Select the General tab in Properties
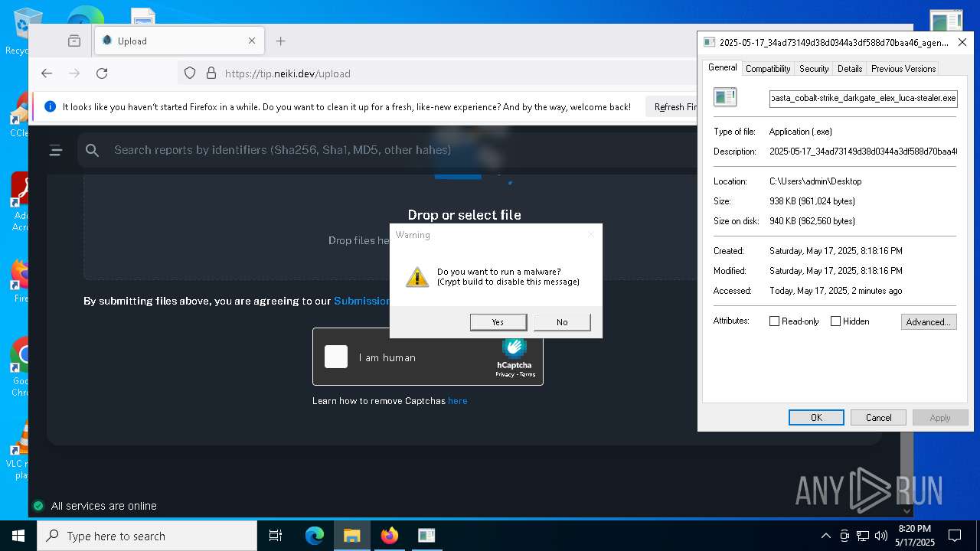Screen dimensions: 980x551 722,67
